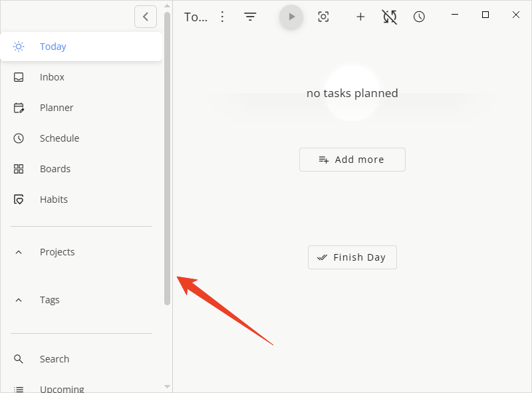Click the Add more button

click(352, 160)
